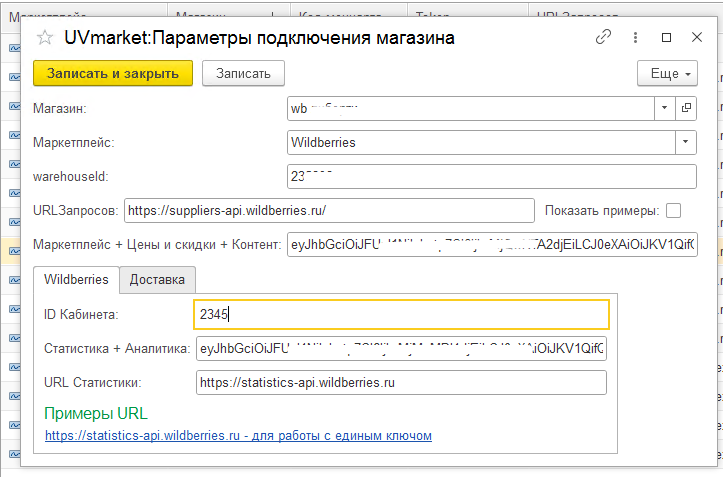This screenshot has width=723, height=477.
Task: Select the Статистика + Аналитика token field
Action: point(401,348)
